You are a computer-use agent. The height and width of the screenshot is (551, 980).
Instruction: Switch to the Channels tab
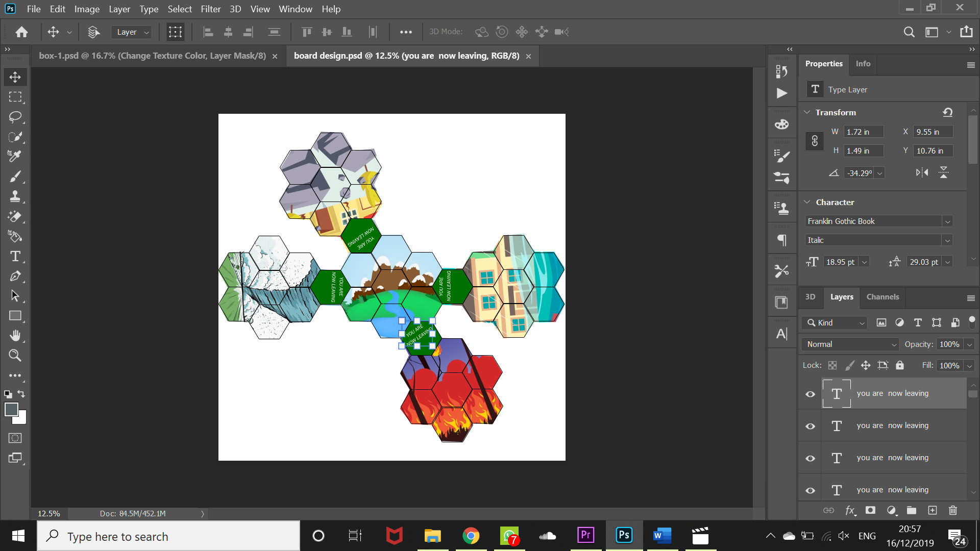click(x=883, y=297)
